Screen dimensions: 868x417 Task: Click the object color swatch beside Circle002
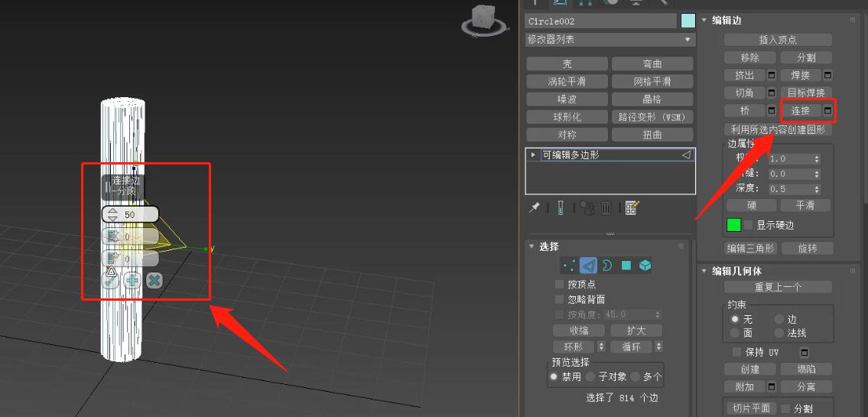tap(688, 21)
